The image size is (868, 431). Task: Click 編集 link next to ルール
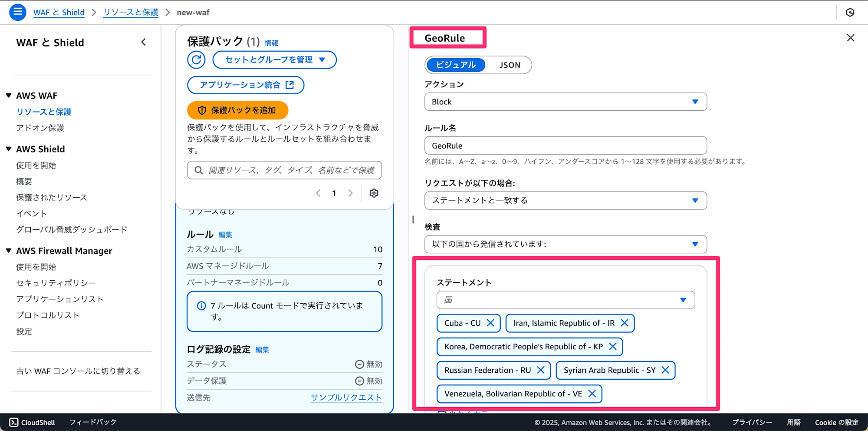[225, 235]
